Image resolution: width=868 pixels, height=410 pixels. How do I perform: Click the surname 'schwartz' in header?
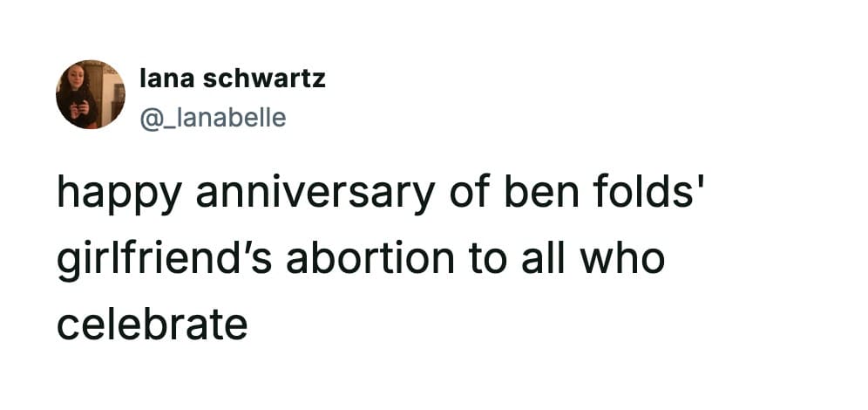click(264, 79)
